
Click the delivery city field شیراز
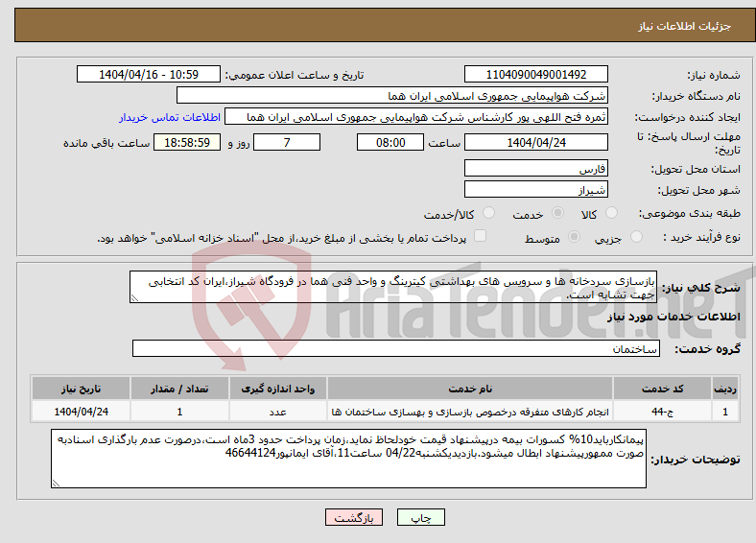click(535, 189)
